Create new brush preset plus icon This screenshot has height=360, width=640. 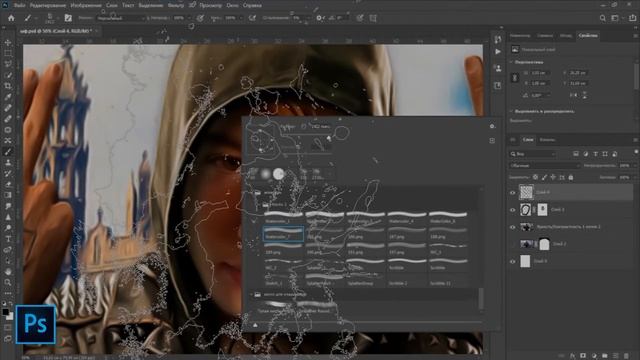(x=492, y=140)
